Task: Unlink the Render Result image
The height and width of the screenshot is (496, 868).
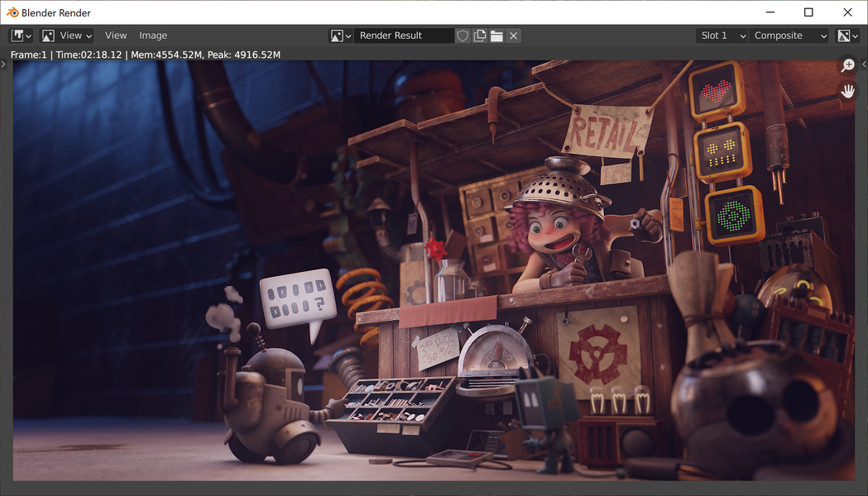Action: (x=514, y=36)
